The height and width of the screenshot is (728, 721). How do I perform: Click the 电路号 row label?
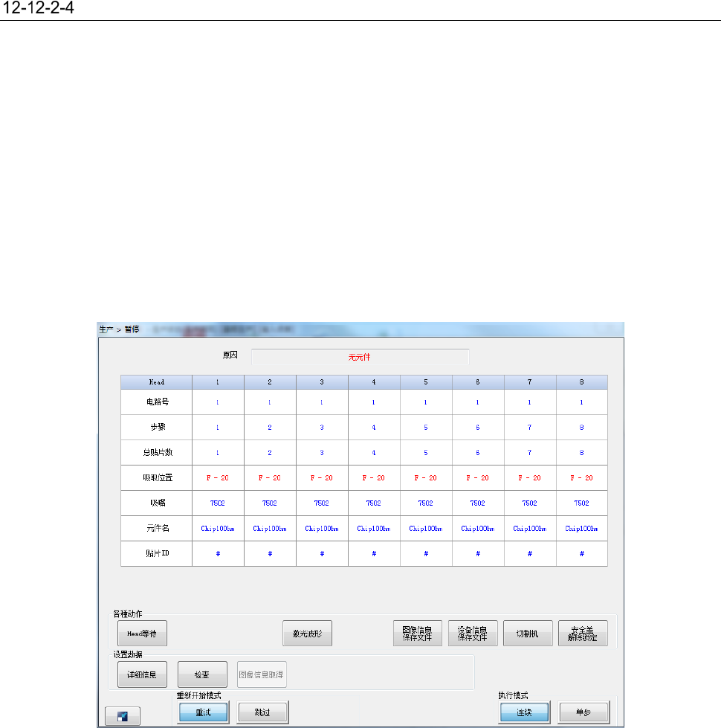[158, 402]
